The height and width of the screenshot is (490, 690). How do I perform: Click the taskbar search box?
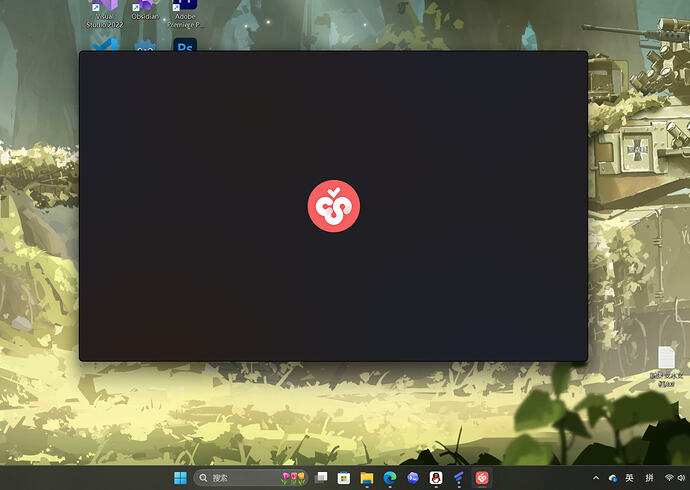tap(251, 478)
